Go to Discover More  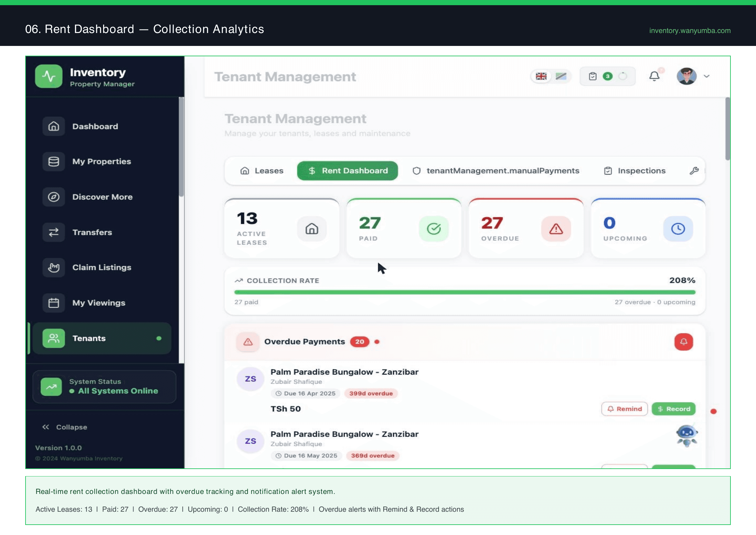[102, 197]
